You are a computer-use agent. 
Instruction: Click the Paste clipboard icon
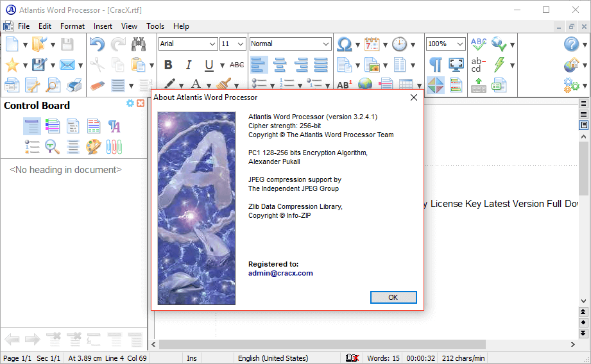pyautogui.click(x=139, y=65)
